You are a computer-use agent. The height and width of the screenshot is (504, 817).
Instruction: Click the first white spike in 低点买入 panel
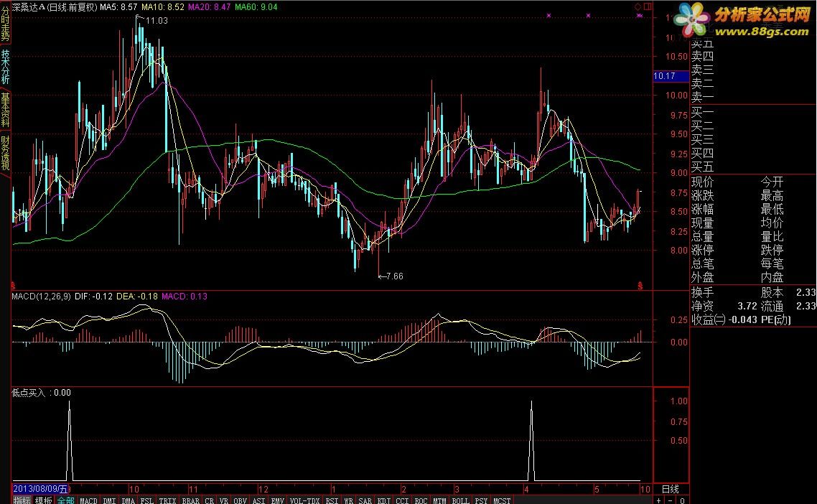point(70,440)
